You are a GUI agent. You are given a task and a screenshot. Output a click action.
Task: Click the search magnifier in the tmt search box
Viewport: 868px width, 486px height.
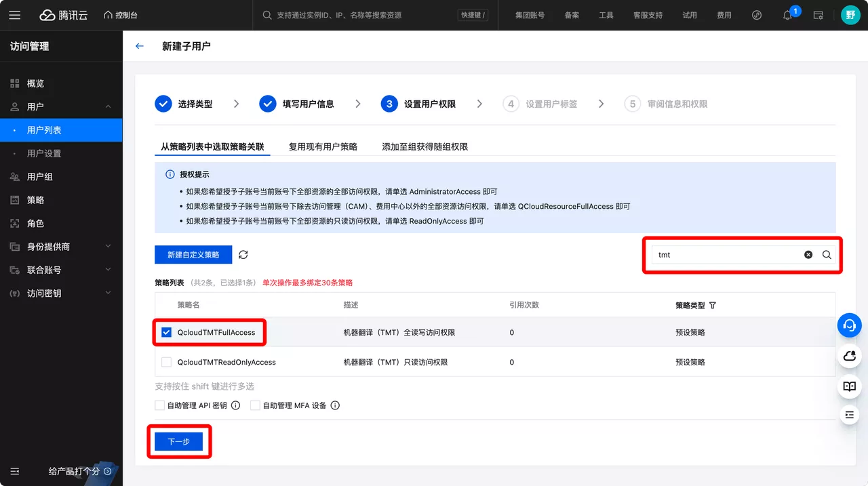[x=826, y=254]
